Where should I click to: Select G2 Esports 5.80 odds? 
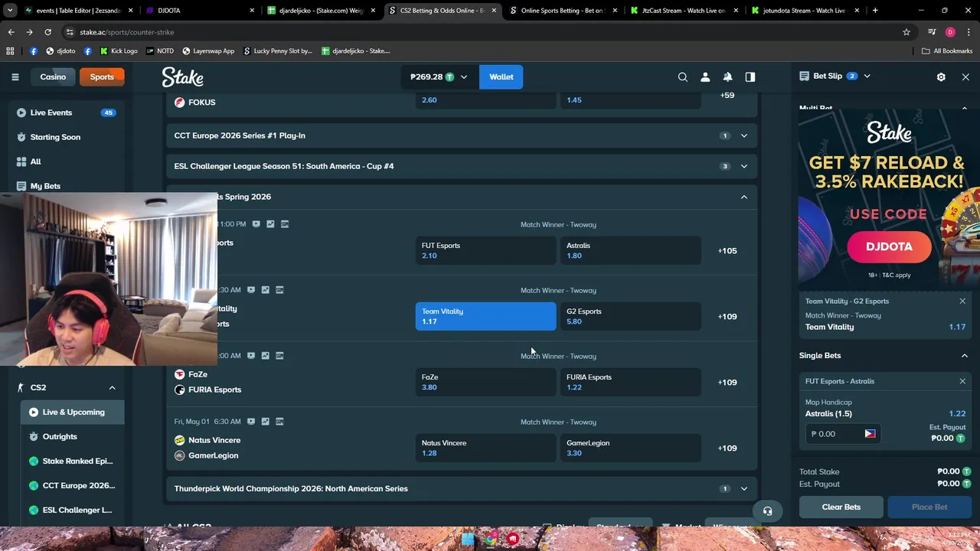(x=630, y=316)
